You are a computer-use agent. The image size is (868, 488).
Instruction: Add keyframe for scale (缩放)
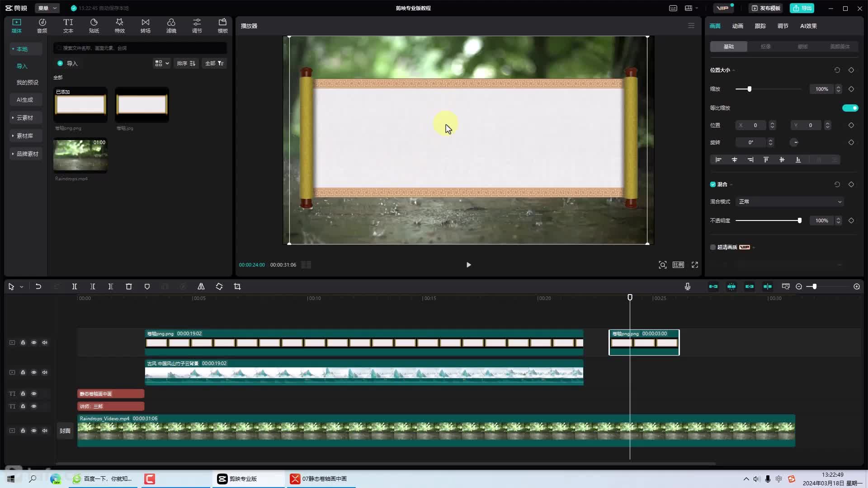pyautogui.click(x=851, y=89)
